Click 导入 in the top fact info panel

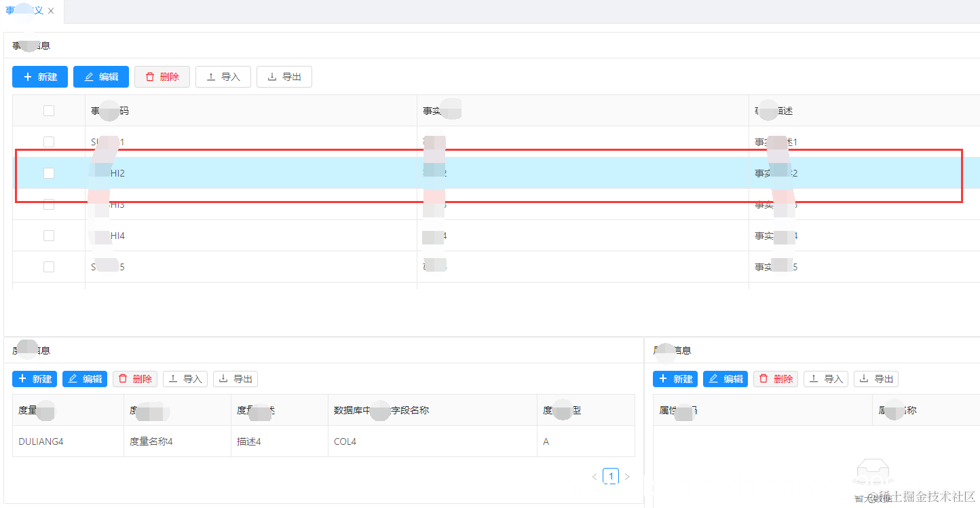223,77
